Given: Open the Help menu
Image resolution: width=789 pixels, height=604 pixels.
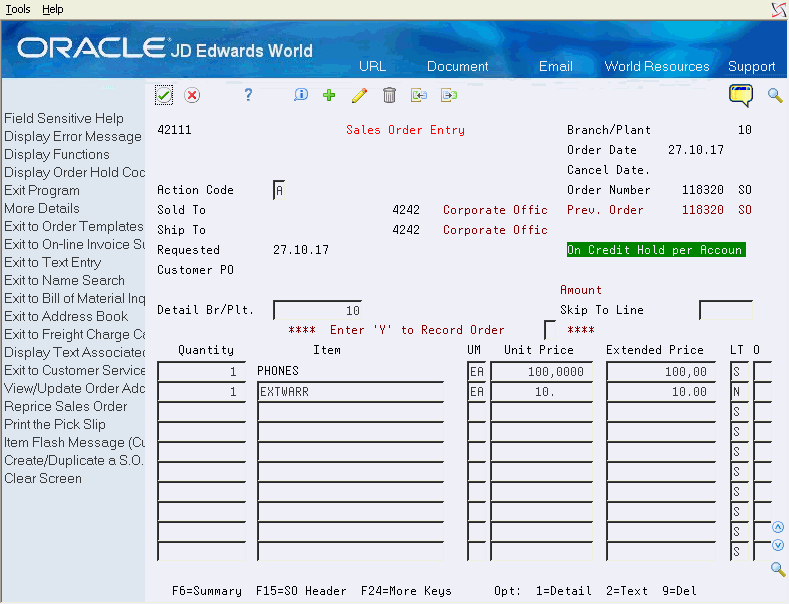Looking at the screenshot, I should (53, 9).
